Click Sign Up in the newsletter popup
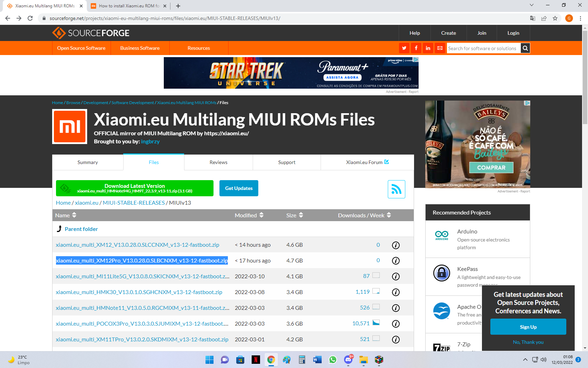This screenshot has width=588, height=368. point(528,327)
